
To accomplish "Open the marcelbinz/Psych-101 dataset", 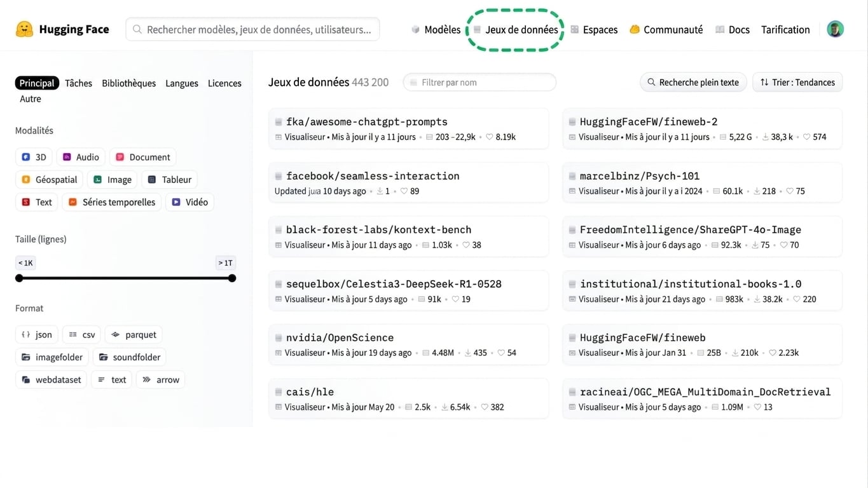I will pyautogui.click(x=702, y=182).
